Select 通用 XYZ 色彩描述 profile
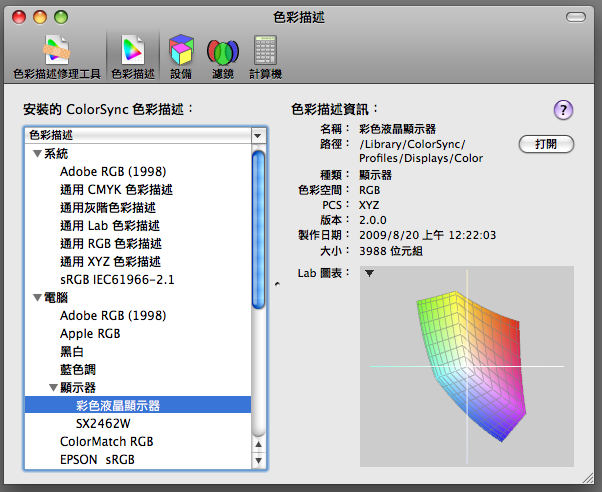Image resolution: width=602 pixels, height=492 pixels. (x=111, y=262)
